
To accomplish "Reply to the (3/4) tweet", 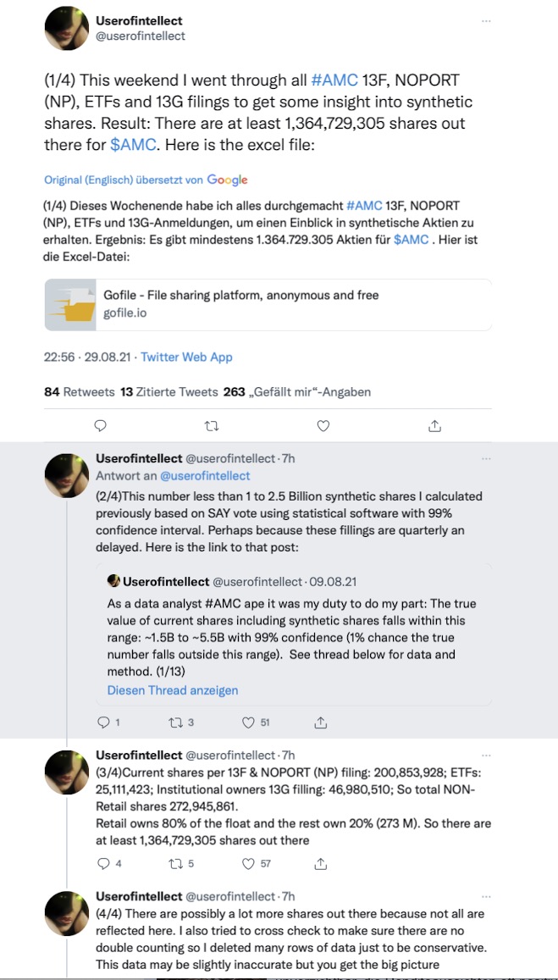I will pos(104,864).
